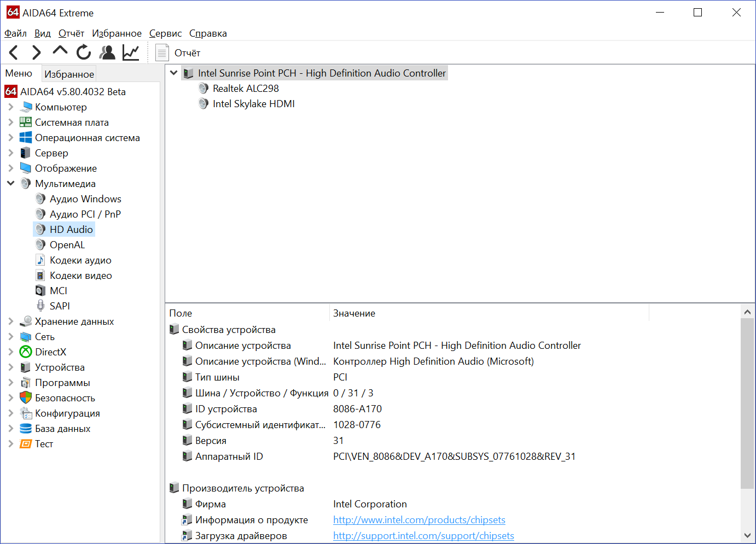
Task: Go forward with the right arrow toolbar icon
Action: 37,52
